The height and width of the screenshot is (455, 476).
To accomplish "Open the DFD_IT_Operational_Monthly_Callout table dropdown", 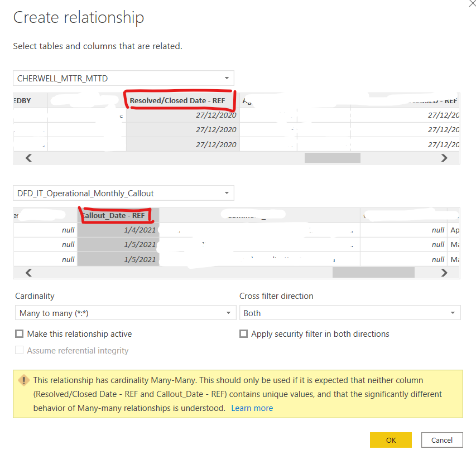I will (x=123, y=193).
